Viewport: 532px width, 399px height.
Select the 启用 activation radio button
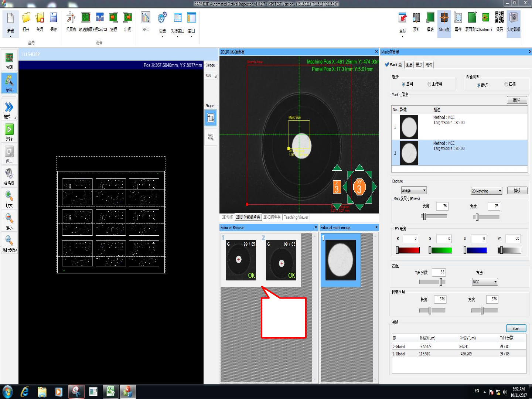click(x=403, y=84)
